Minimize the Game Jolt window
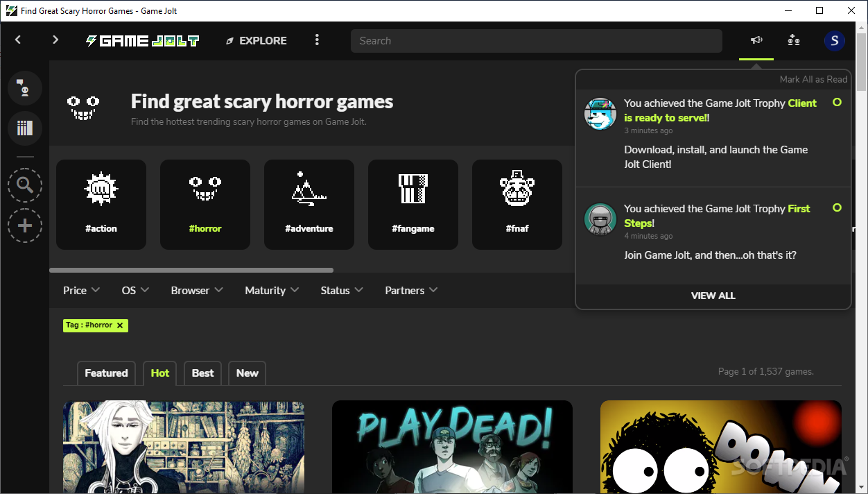This screenshot has height=494, width=868. pos(788,10)
